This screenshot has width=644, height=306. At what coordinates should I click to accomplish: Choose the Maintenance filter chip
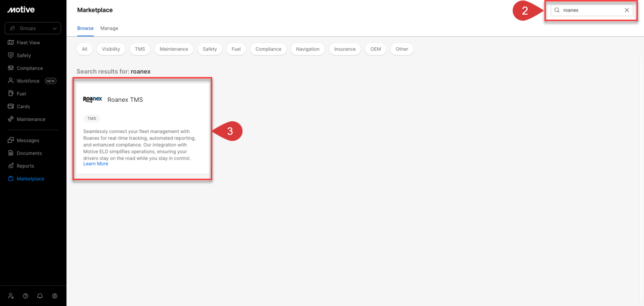pyautogui.click(x=174, y=49)
